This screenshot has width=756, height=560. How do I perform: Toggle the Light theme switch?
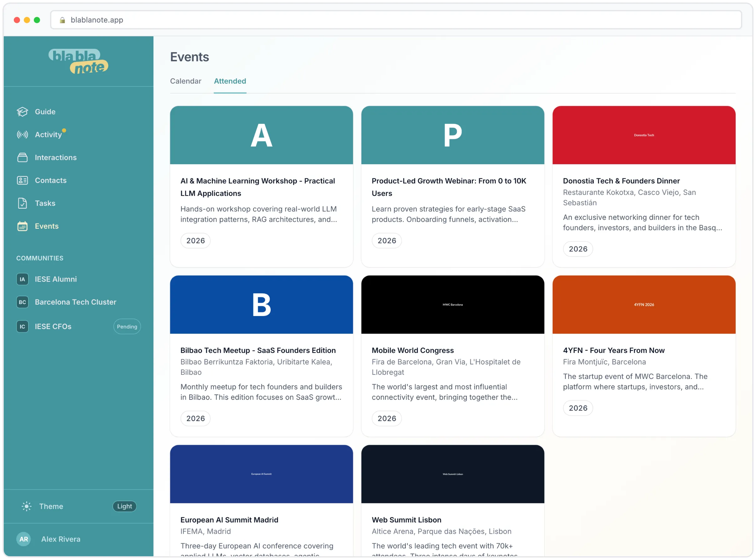[x=125, y=507]
